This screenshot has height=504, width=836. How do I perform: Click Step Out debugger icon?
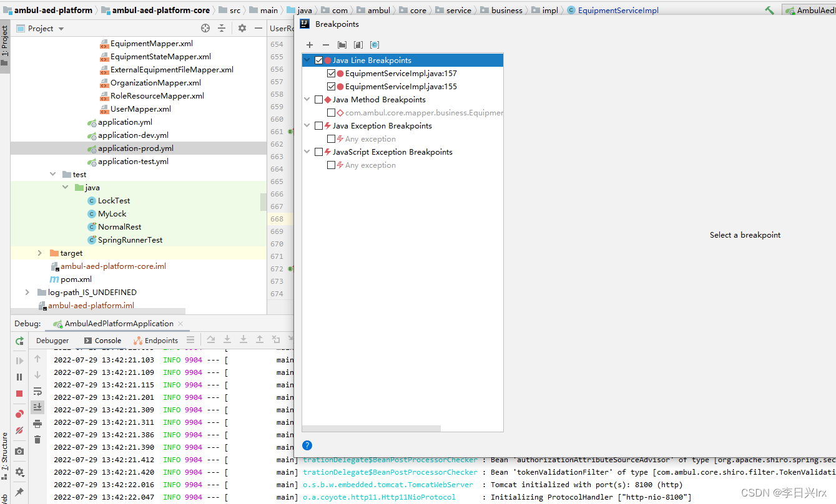260,340
